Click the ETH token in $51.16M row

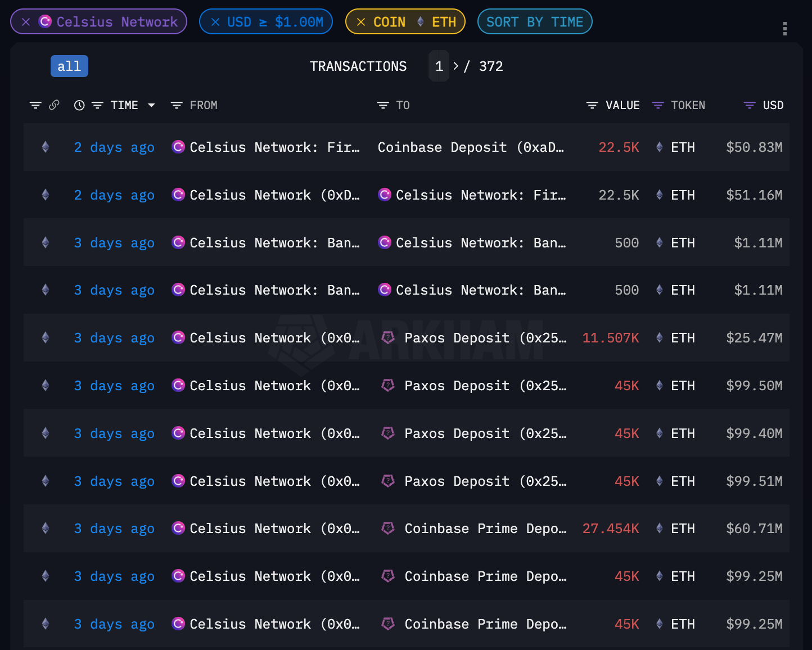coord(683,195)
